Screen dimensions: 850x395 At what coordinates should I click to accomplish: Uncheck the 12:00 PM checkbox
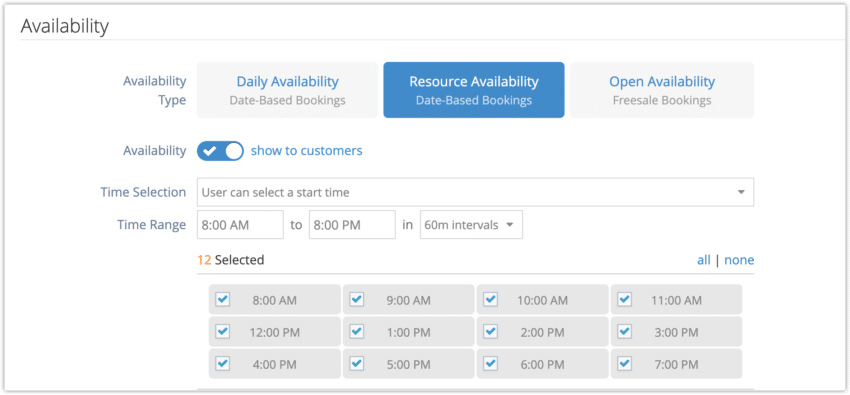coord(222,331)
